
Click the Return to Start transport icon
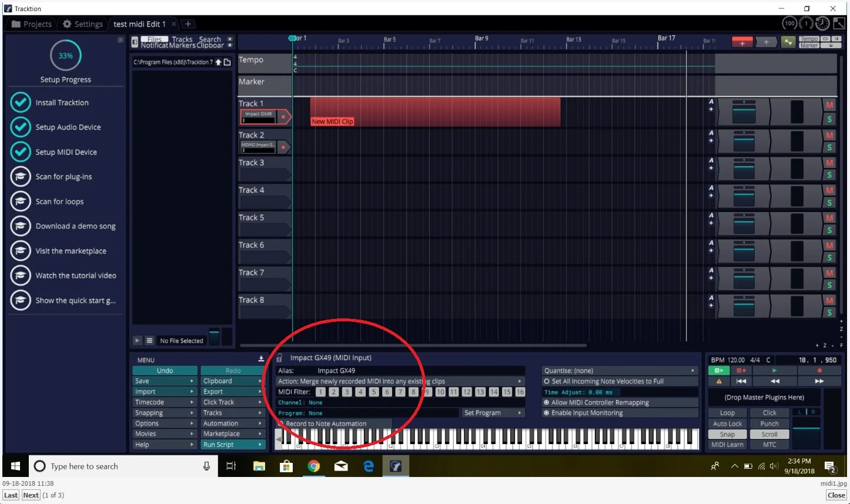coord(741,381)
